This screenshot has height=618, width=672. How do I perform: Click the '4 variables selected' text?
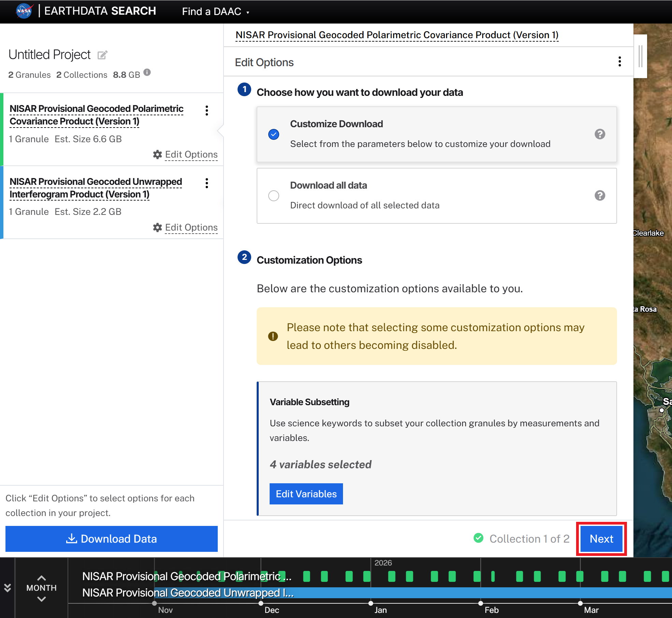click(x=320, y=465)
